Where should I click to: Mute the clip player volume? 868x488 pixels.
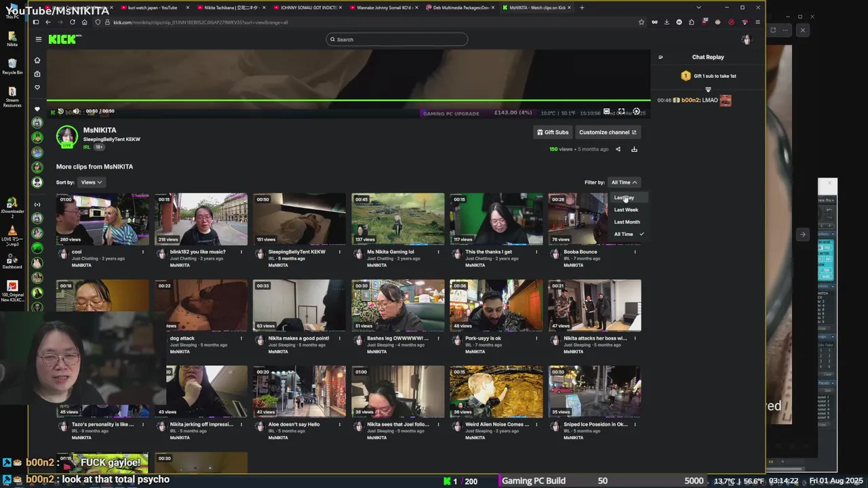click(76, 111)
